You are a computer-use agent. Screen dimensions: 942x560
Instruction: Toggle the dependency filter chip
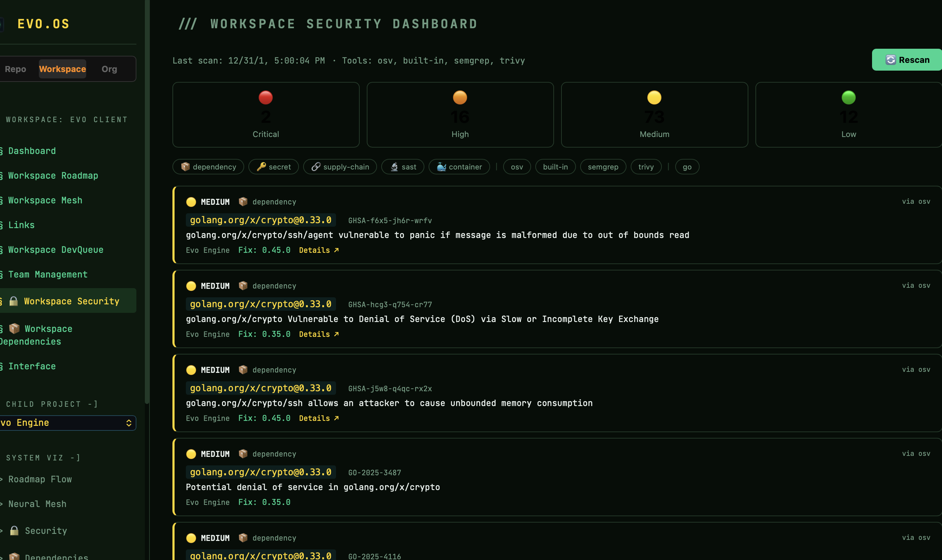208,167
